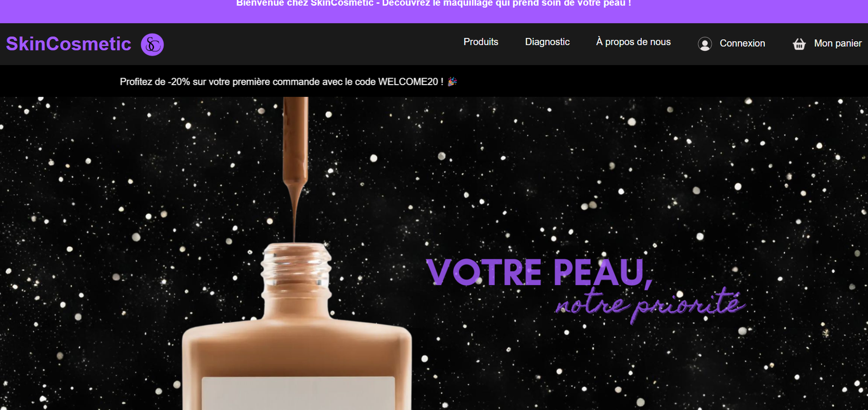Select the Connexion text link
Image resolution: width=868 pixels, height=410 pixels.
click(x=742, y=43)
